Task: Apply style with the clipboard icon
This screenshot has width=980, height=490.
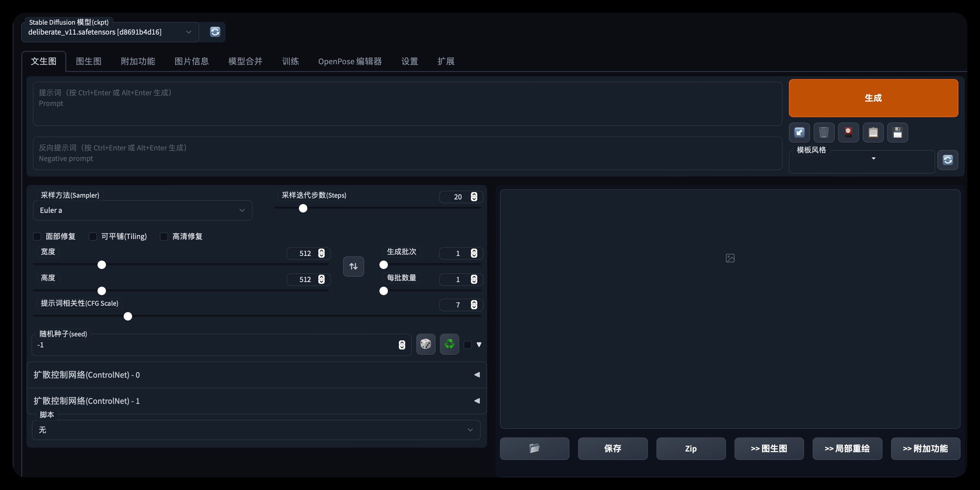Action: (x=873, y=132)
